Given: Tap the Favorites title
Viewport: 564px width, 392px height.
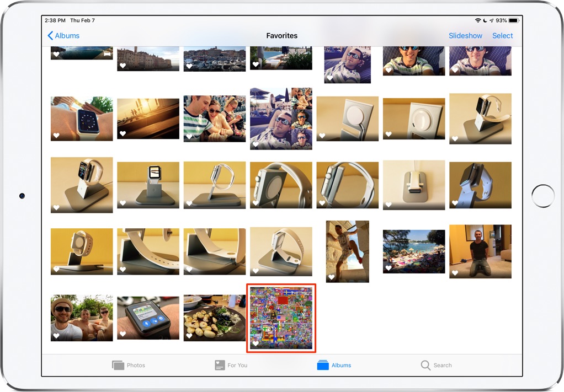Looking at the screenshot, I should click(x=281, y=36).
